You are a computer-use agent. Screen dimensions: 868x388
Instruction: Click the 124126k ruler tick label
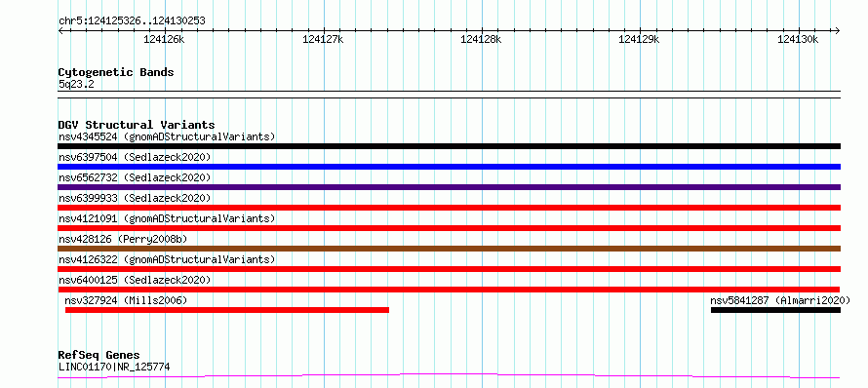click(x=164, y=39)
